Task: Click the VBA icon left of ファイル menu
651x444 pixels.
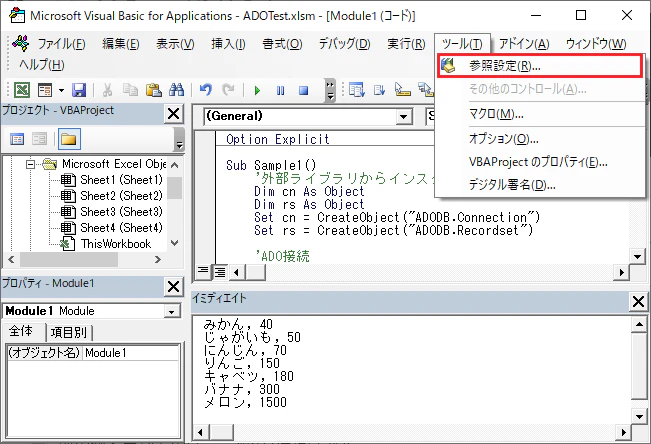Action: 21,43
